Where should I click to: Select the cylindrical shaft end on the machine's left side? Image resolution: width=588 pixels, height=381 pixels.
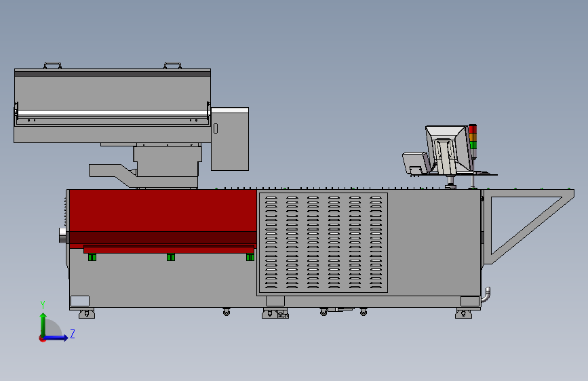(62, 235)
